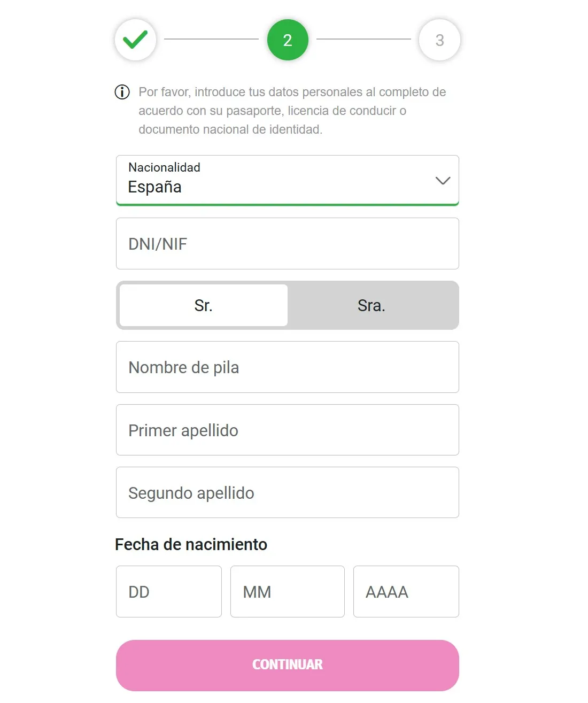Open the Nacionalidad dropdown showing España
Screen dimensions: 588x703
288,181
